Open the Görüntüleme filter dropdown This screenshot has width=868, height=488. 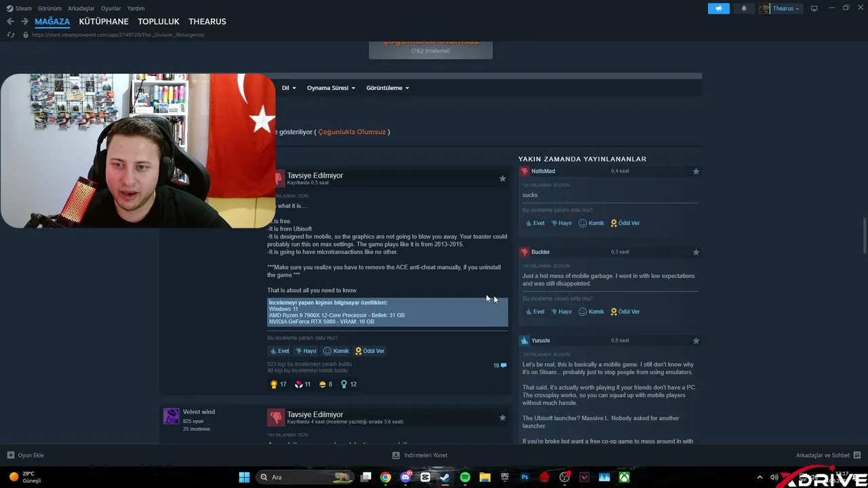click(x=388, y=88)
